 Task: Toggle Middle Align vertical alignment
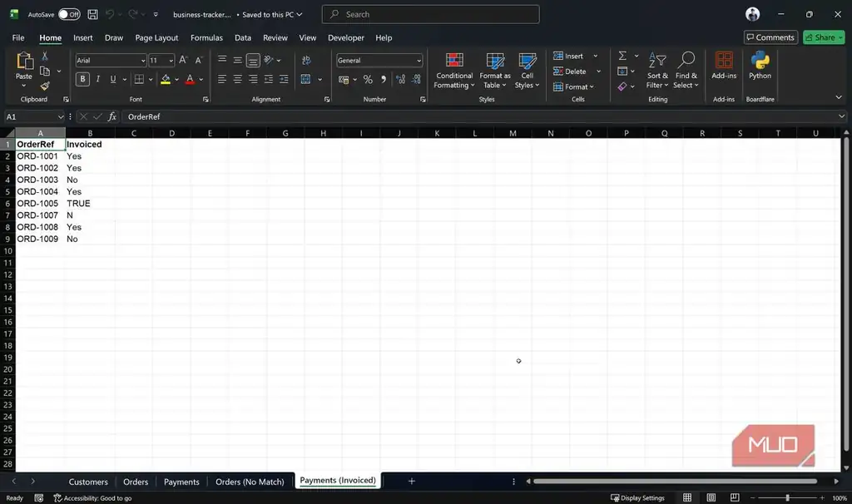coord(237,60)
